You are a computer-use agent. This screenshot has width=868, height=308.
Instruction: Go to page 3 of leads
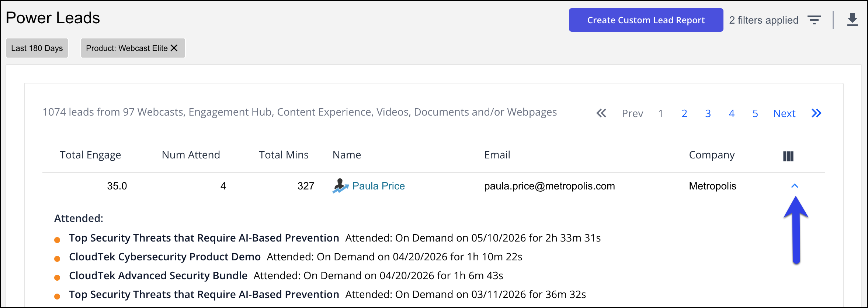[x=708, y=113]
